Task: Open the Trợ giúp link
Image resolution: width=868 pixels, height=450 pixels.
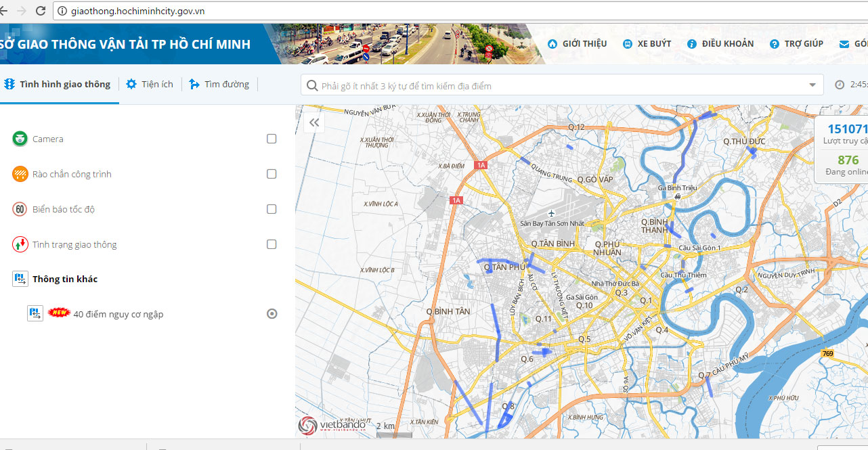Action: coord(796,43)
